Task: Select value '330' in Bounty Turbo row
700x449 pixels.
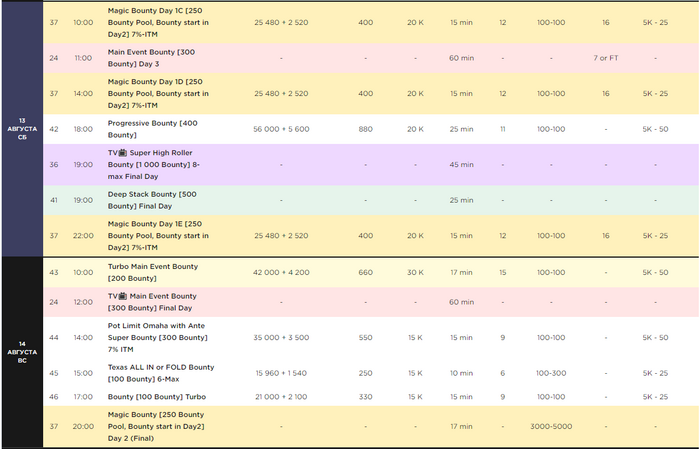Action: tap(366, 397)
